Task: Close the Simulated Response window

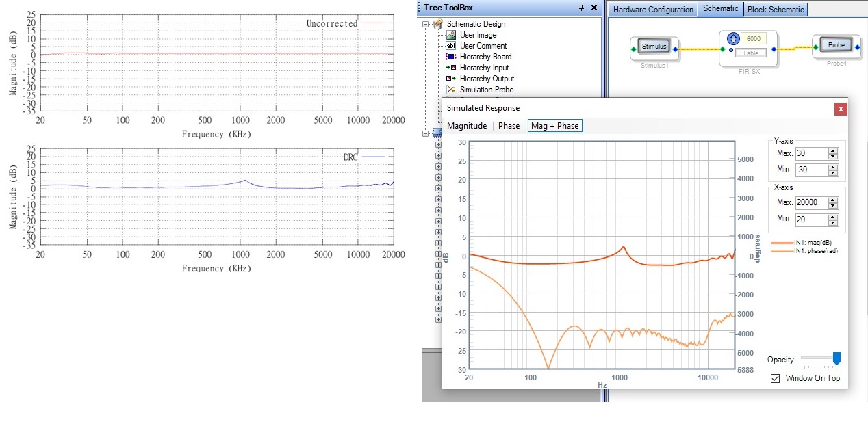Action: (841, 109)
